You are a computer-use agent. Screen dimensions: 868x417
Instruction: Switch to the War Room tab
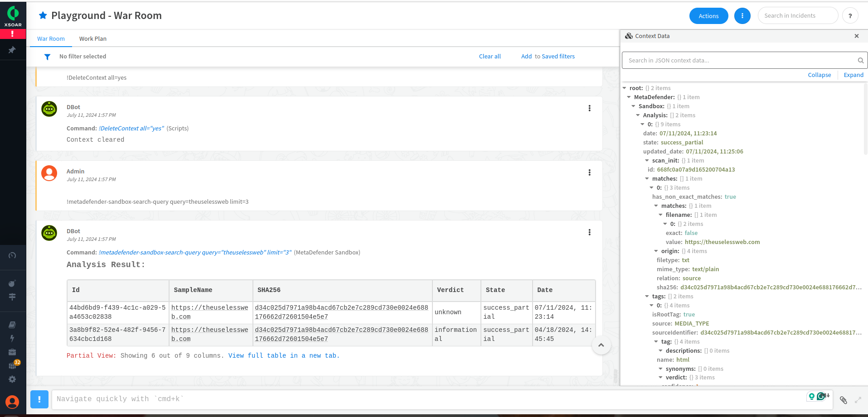[51, 38]
